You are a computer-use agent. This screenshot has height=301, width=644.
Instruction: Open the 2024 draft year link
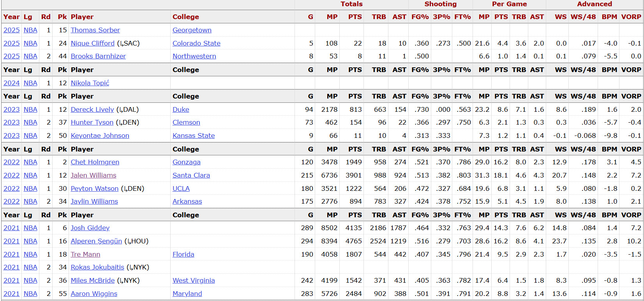coord(11,83)
